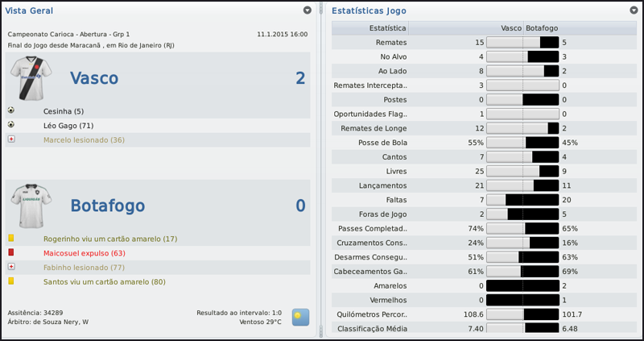Screen dimensions: 644x341
Task: Click the Vasco team jersey icon
Action: click(x=31, y=77)
